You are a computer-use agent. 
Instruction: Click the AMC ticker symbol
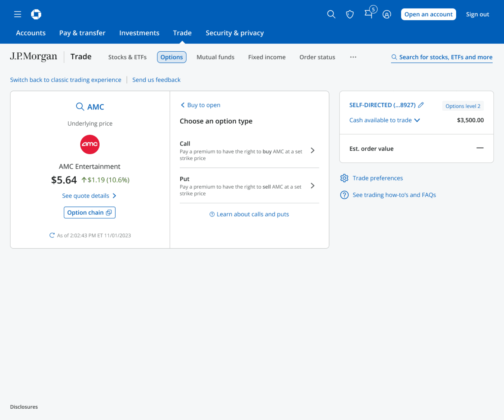pyautogui.click(x=96, y=107)
